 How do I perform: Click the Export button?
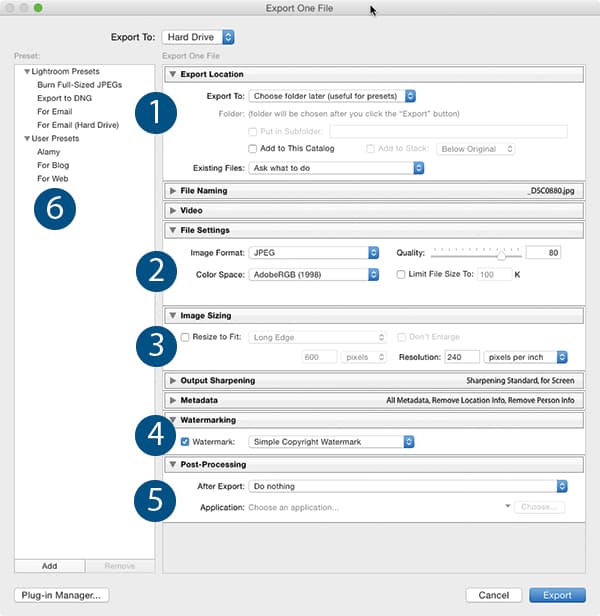557,595
